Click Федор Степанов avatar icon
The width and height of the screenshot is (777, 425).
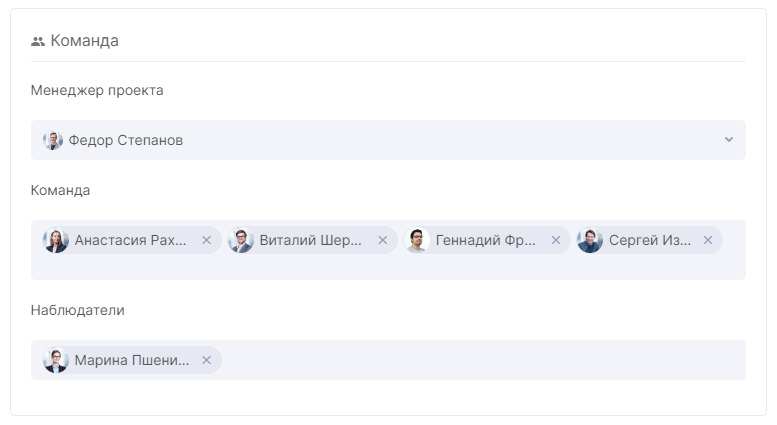53,140
